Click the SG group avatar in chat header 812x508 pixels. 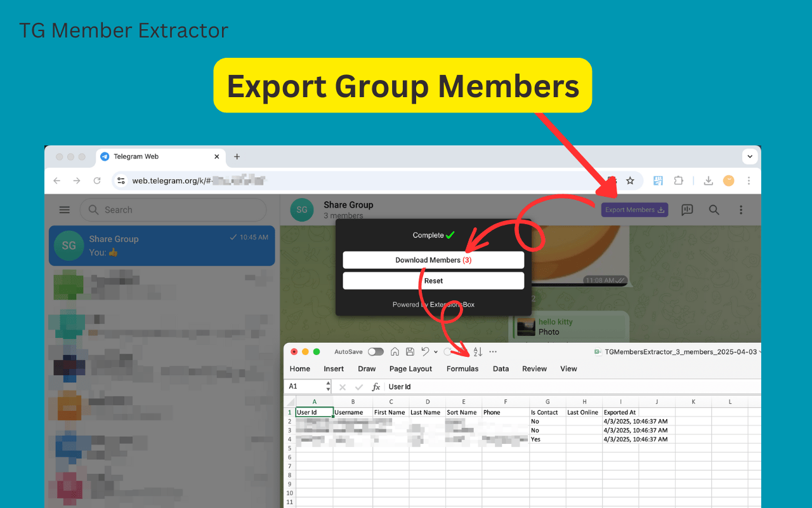click(x=302, y=210)
